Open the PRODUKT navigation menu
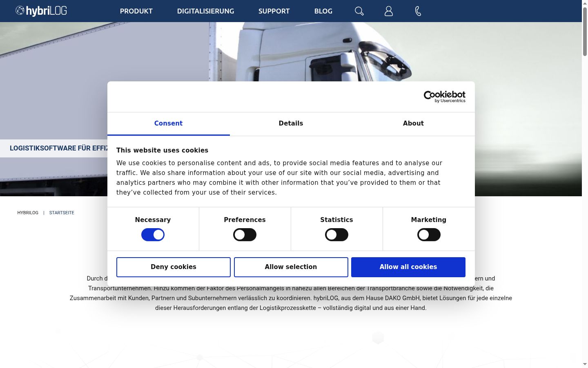 (136, 11)
